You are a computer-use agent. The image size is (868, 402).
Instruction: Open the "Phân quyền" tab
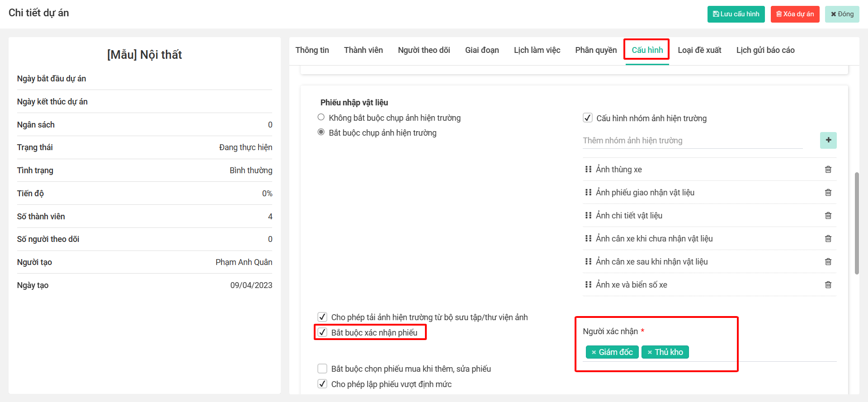coord(595,50)
